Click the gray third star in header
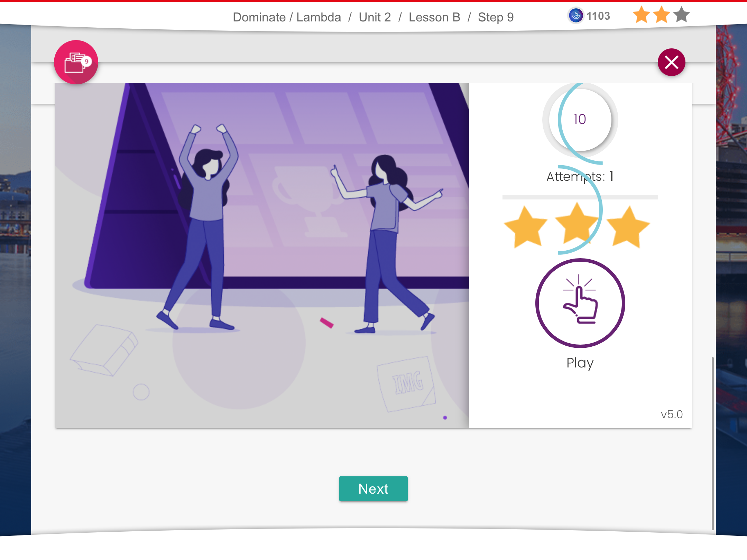The image size is (747, 560). click(681, 15)
